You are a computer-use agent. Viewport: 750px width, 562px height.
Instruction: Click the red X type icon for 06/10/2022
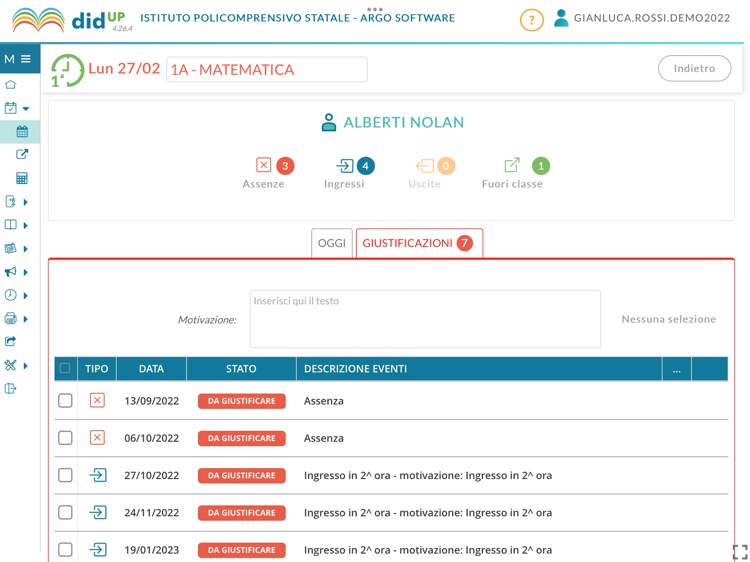pyautogui.click(x=97, y=437)
